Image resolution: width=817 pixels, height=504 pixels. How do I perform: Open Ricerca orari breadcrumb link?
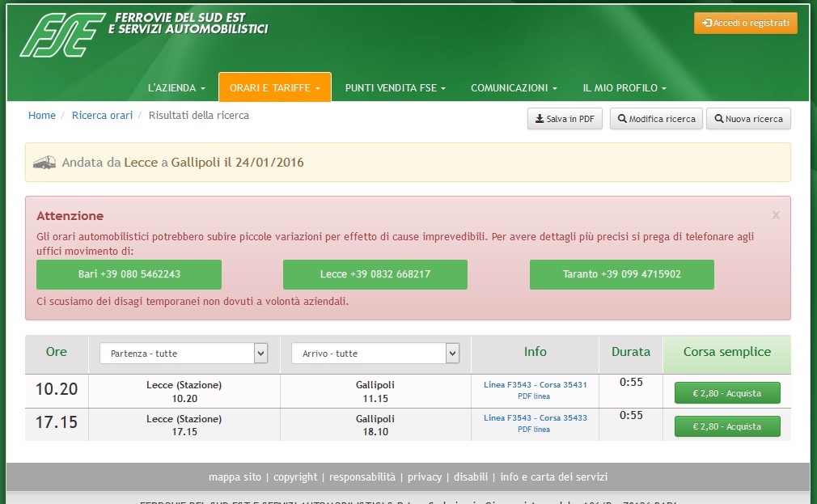(x=102, y=115)
